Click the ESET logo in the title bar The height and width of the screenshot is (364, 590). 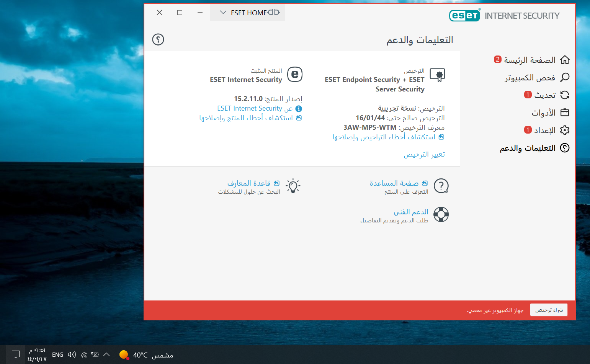464,15
